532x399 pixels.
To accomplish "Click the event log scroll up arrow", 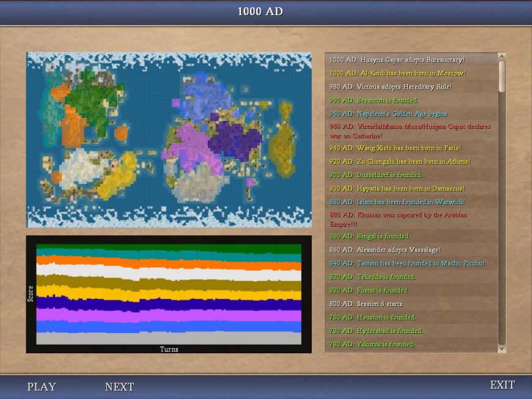I will [x=502, y=56].
